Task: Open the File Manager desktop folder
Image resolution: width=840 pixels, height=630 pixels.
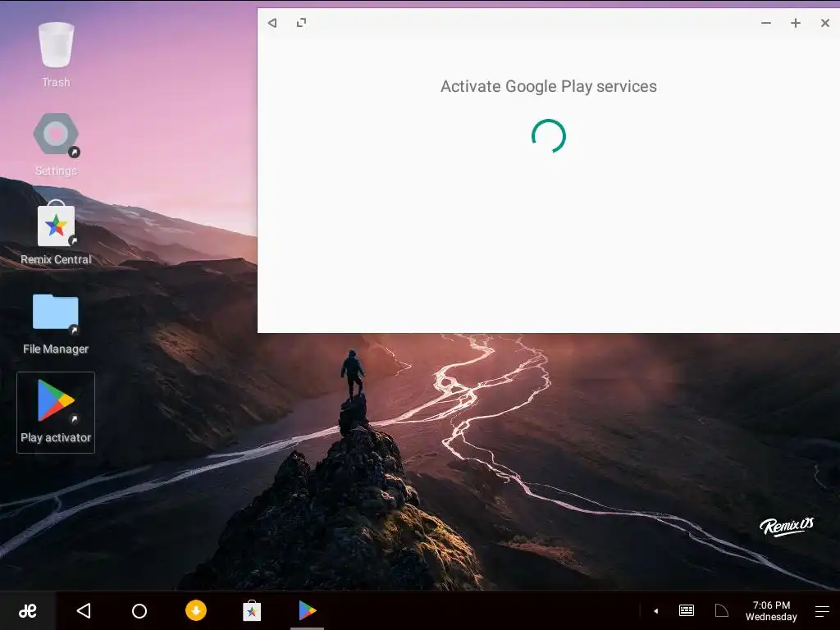Action: (x=56, y=323)
